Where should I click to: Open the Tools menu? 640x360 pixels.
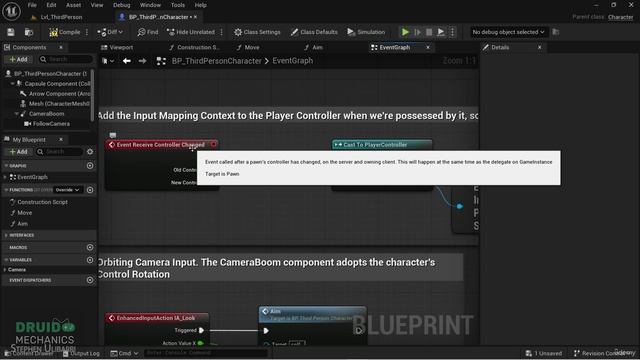[x=178, y=5]
